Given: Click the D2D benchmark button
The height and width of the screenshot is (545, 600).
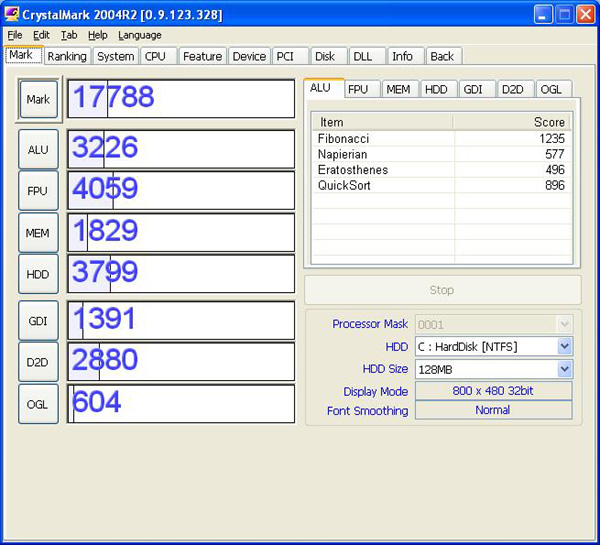Looking at the screenshot, I should pos(38,362).
